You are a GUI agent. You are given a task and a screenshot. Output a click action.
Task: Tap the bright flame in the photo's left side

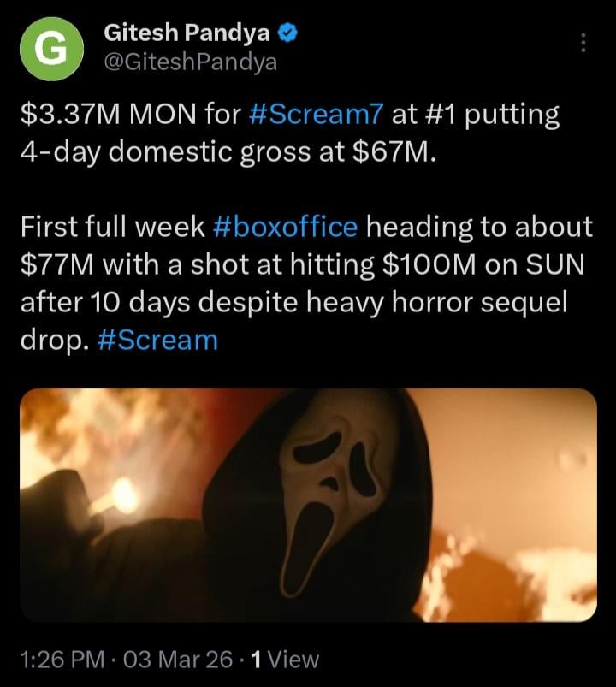click(x=122, y=495)
